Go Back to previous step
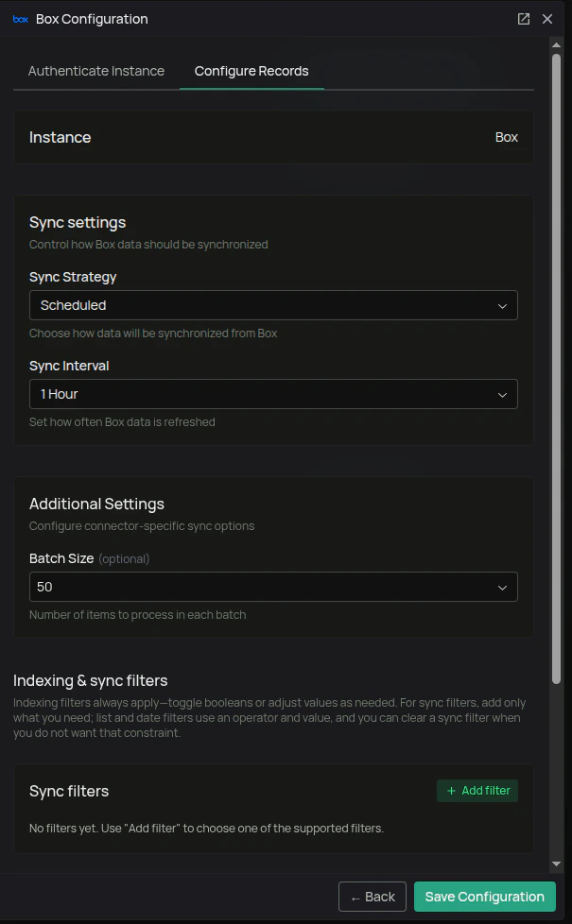This screenshot has width=572, height=924. point(373,897)
